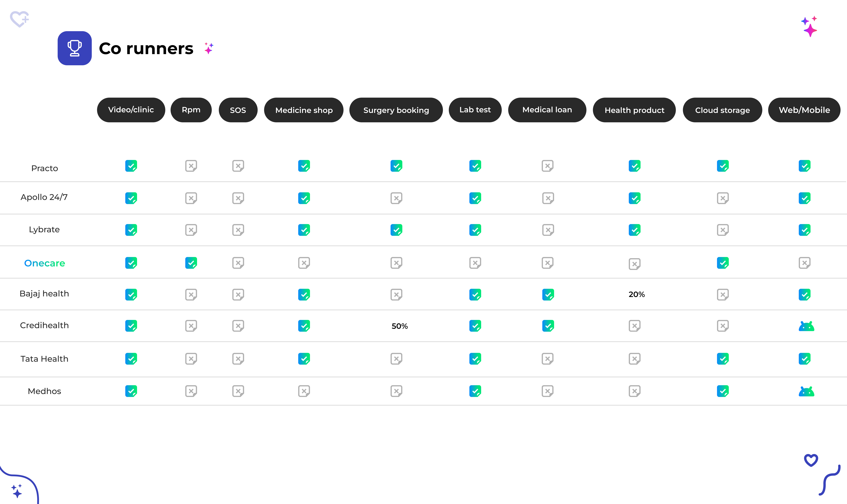
Task: Click the Android icon in Medhos row
Action: tap(806, 391)
